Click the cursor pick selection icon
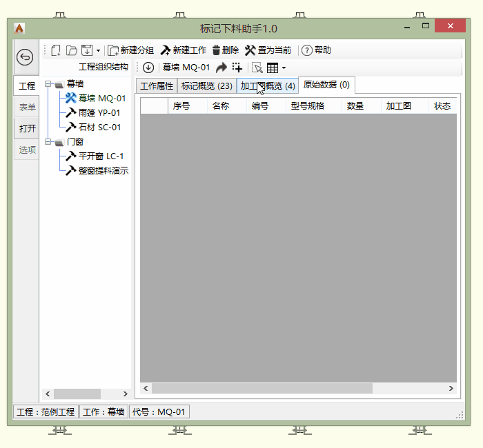The width and height of the screenshot is (483, 448). [x=257, y=68]
